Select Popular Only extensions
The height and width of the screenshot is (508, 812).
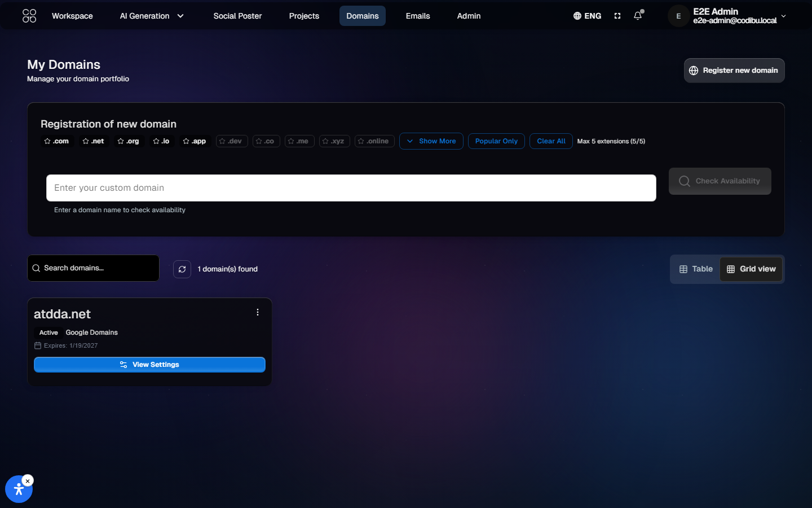tap(496, 141)
